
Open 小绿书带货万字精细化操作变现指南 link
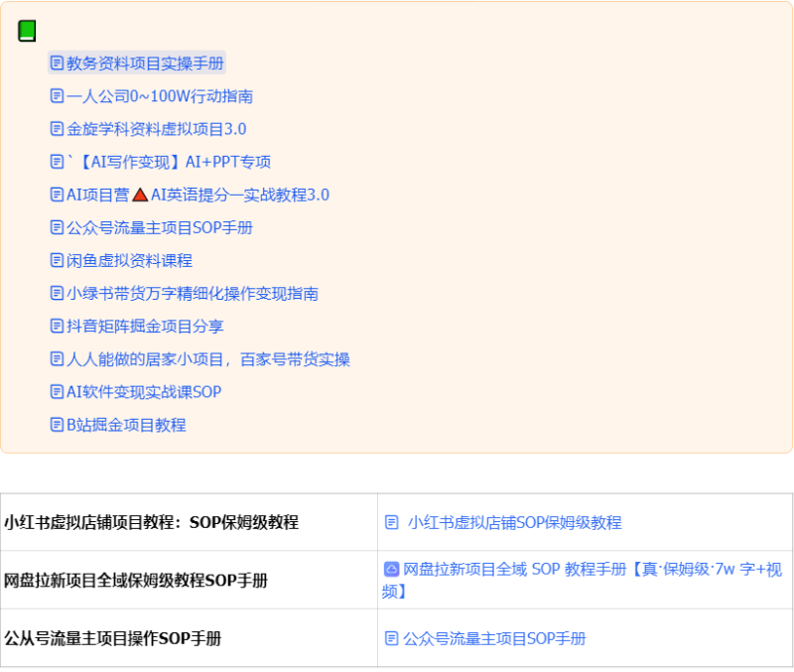click(x=192, y=293)
